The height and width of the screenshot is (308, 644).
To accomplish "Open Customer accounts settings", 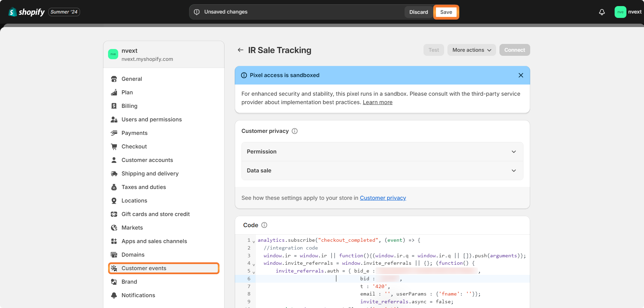I will 164,160.
